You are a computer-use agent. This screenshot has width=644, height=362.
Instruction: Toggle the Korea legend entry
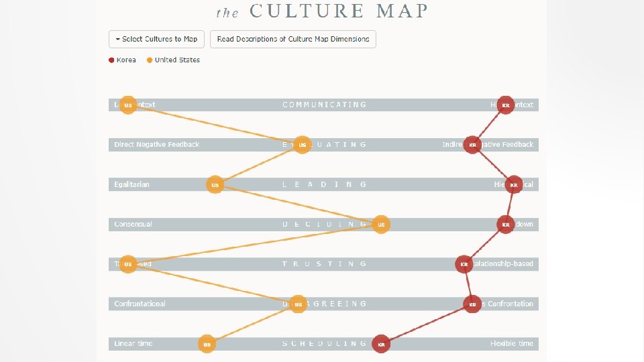click(x=125, y=60)
